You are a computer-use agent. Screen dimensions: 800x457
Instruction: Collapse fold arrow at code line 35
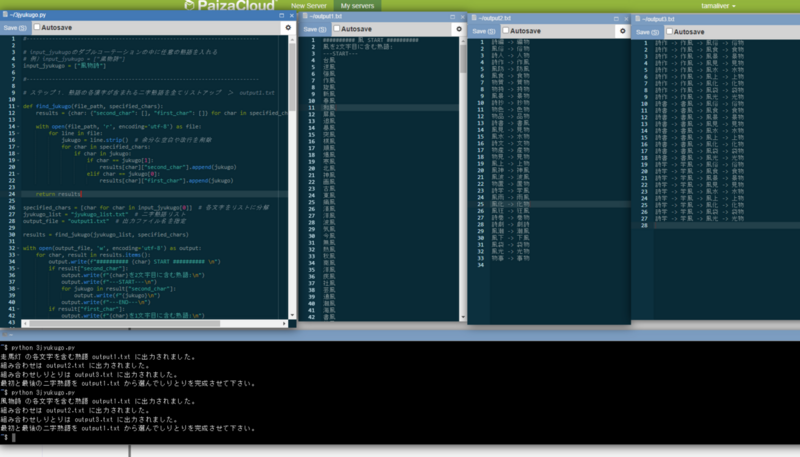[18, 268]
